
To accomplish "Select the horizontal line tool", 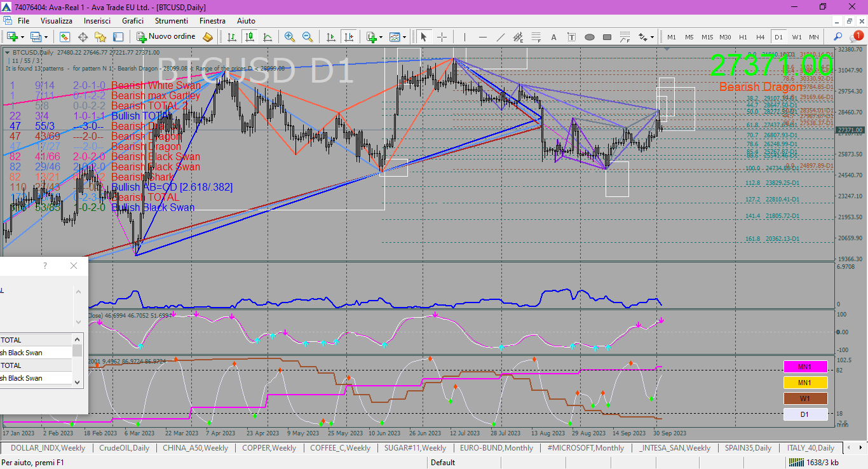I will pyautogui.click(x=482, y=37).
